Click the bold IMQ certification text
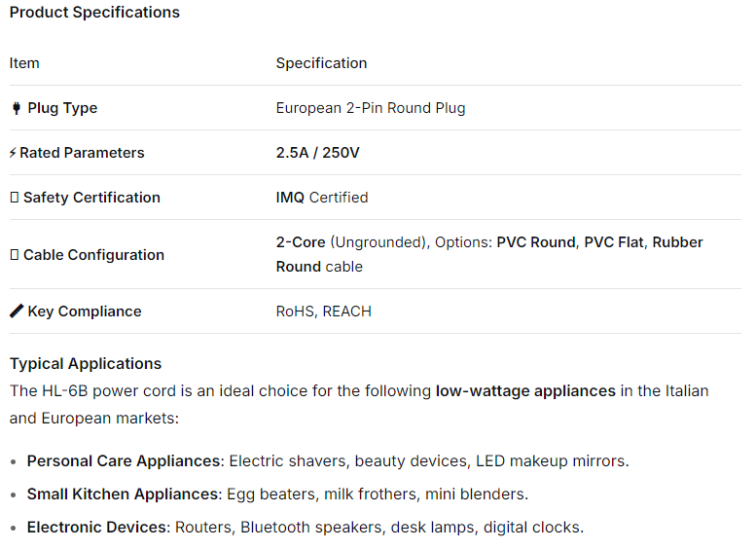756x550 pixels. pos(291,198)
